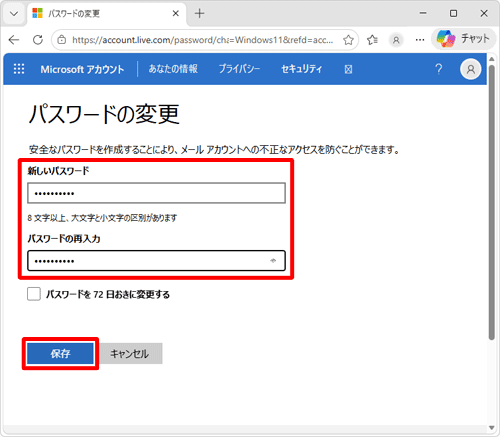Open Copilot チャット button
The image size is (500, 437).
pos(464,39)
